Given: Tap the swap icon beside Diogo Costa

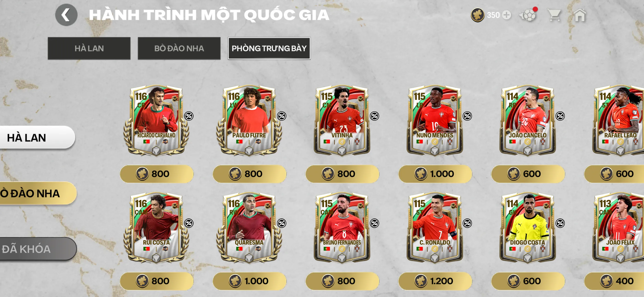Looking at the screenshot, I should click(x=560, y=223).
